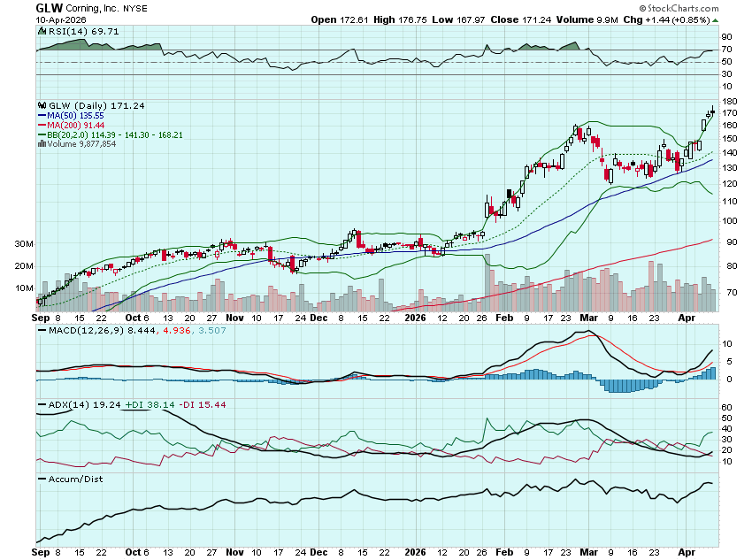Click the NYSE exchange label
Viewport: 752px width, 560px height.
pyautogui.click(x=135, y=9)
